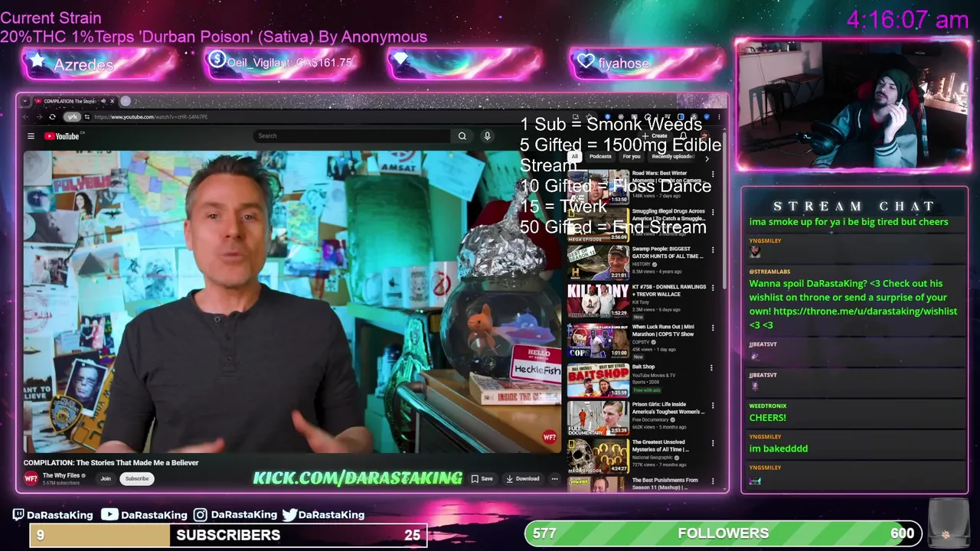This screenshot has width=980, height=551.
Task: Reload the page with the refresh icon
Action: pyautogui.click(x=52, y=117)
